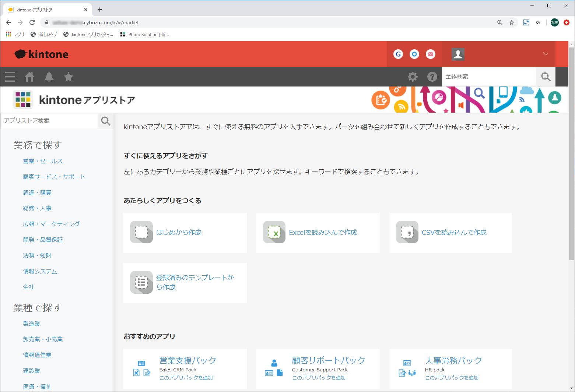Open the settings gear in kintone toolbar

tap(413, 77)
